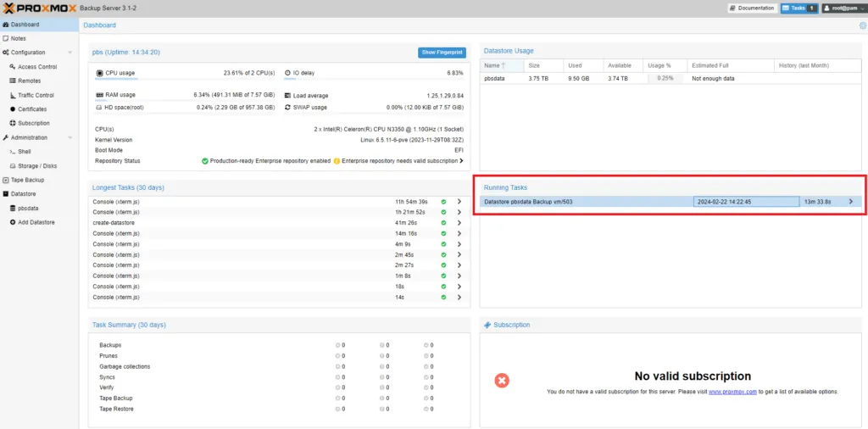Open Storage / Disks page
This screenshot has width=868, height=429.
(37, 166)
